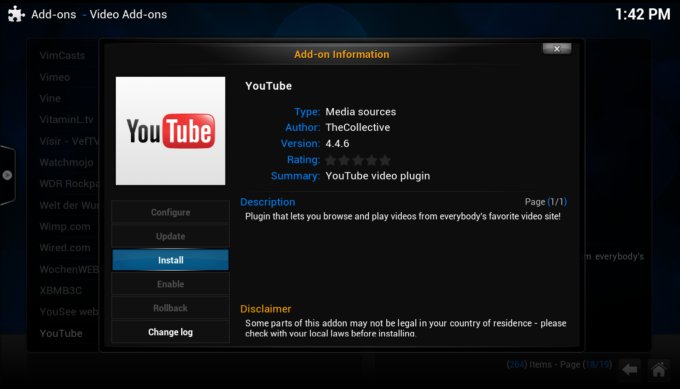Select VitaminL.tv in the add-on list
Viewport: 680px width, 389px height.
66,120
